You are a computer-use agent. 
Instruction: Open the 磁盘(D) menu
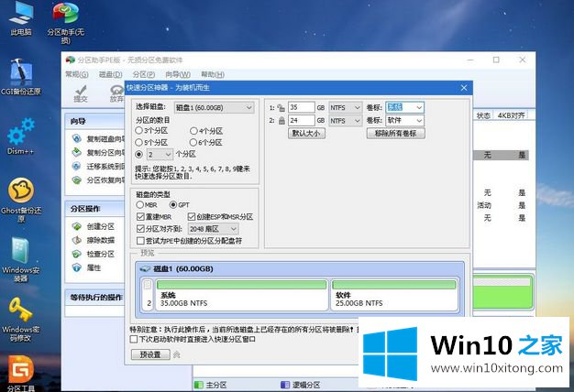pyautogui.click(x=111, y=74)
